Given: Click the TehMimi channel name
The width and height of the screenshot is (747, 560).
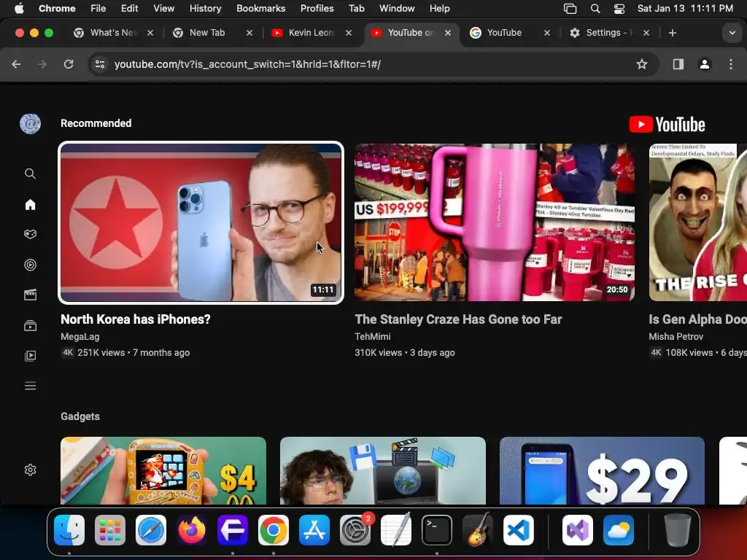Looking at the screenshot, I should pyautogui.click(x=373, y=337).
